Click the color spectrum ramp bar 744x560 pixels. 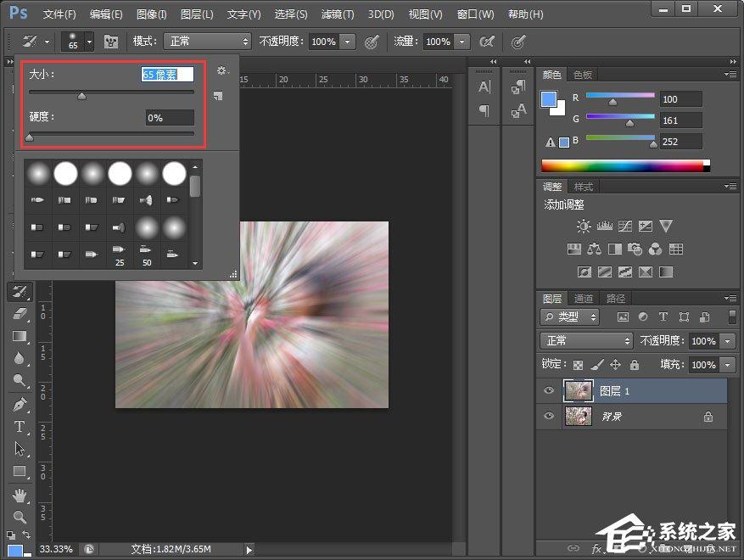pyautogui.click(x=623, y=165)
